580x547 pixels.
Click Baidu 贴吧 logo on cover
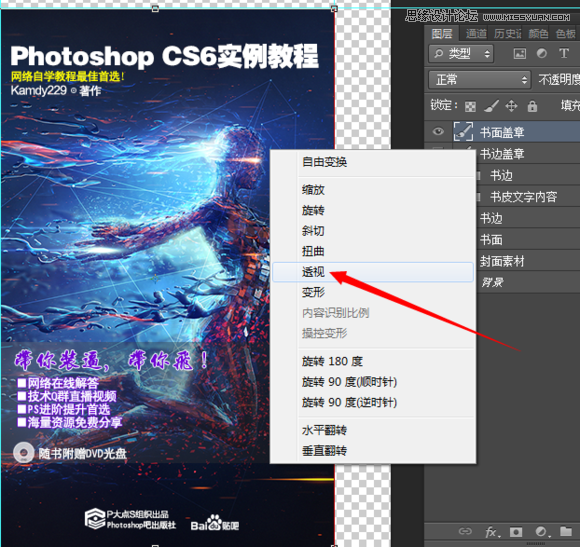(x=215, y=524)
